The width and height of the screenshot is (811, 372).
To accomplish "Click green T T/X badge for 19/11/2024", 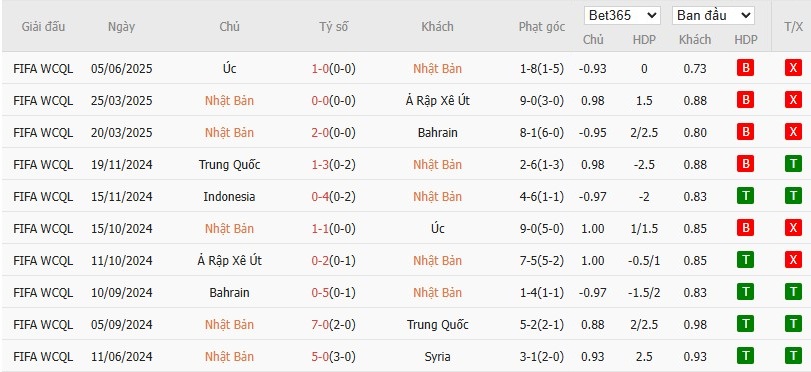I will tap(793, 165).
